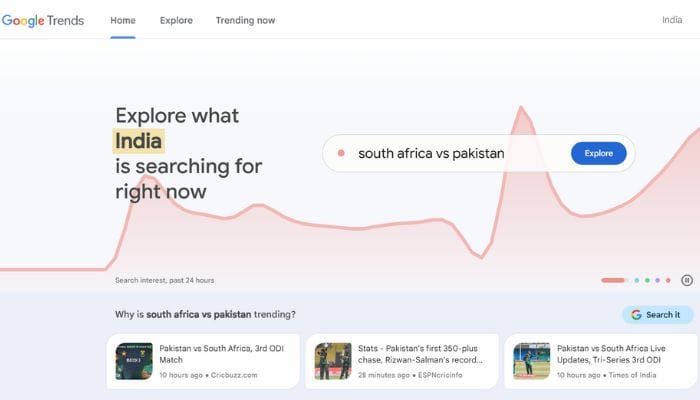This screenshot has height=400, width=700.
Task: Go to the Home tab
Action: (x=123, y=21)
